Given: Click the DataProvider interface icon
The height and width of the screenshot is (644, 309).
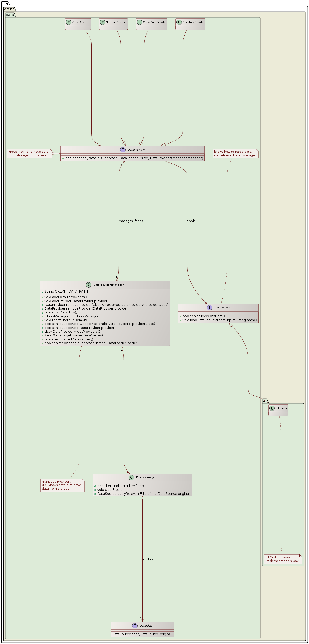Looking at the screenshot, I should (x=123, y=150).
